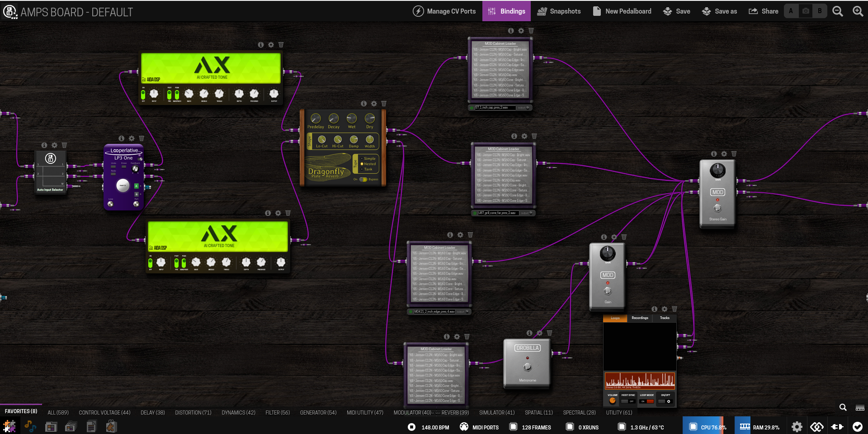The width and height of the screenshot is (868, 434).
Task: Zoom in the pedalboard view
Action: (x=858, y=11)
